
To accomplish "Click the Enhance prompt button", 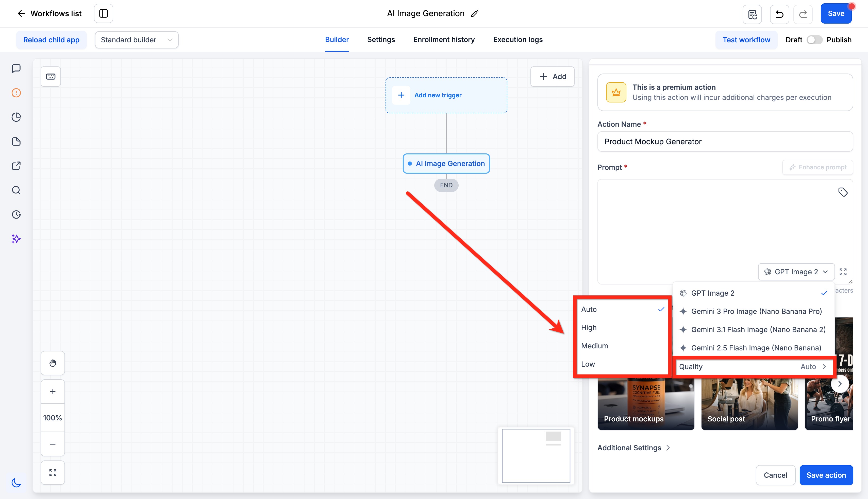I will tap(817, 167).
